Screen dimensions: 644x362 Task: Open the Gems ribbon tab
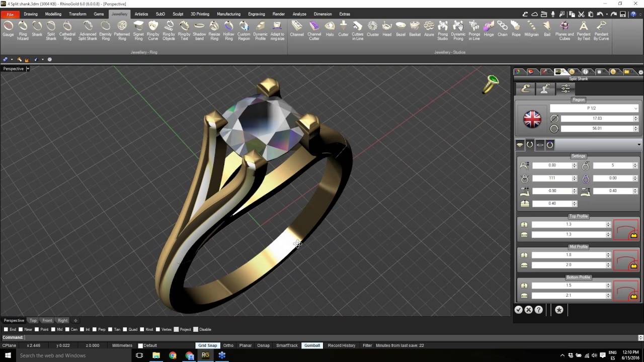point(99,14)
